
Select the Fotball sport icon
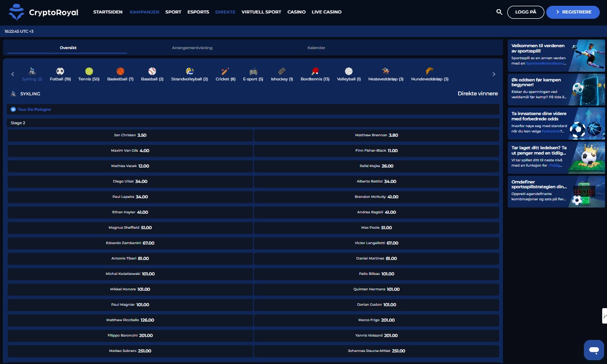tap(60, 71)
